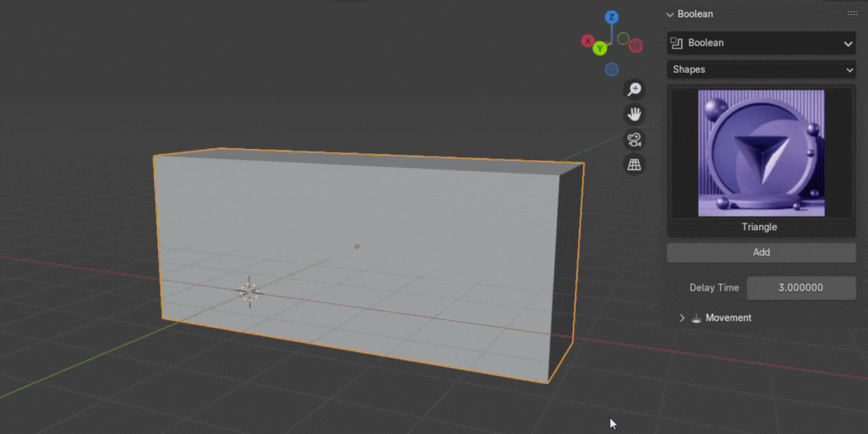Click the 3D cursor in viewport
Screen dimensions: 868x434
click(x=249, y=291)
